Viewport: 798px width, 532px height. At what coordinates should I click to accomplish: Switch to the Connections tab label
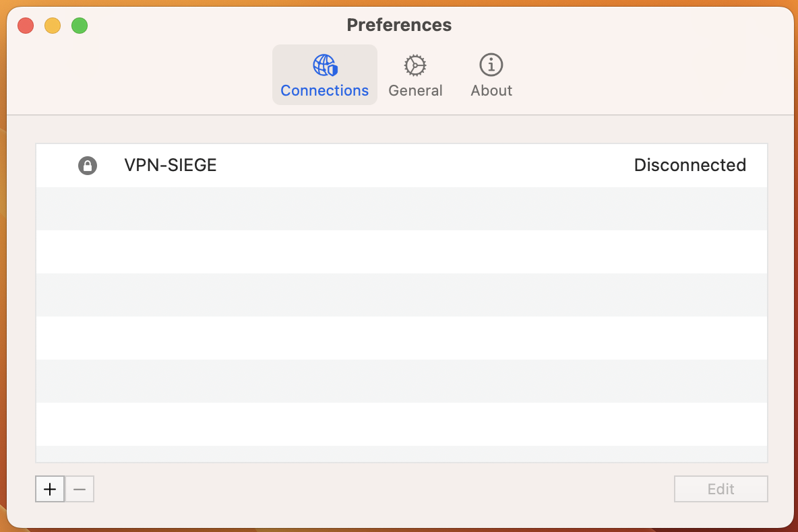(325, 91)
